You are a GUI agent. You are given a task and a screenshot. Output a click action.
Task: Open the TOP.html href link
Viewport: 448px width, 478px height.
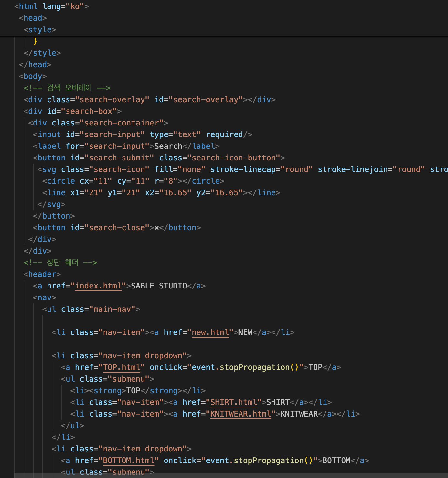point(122,367)
